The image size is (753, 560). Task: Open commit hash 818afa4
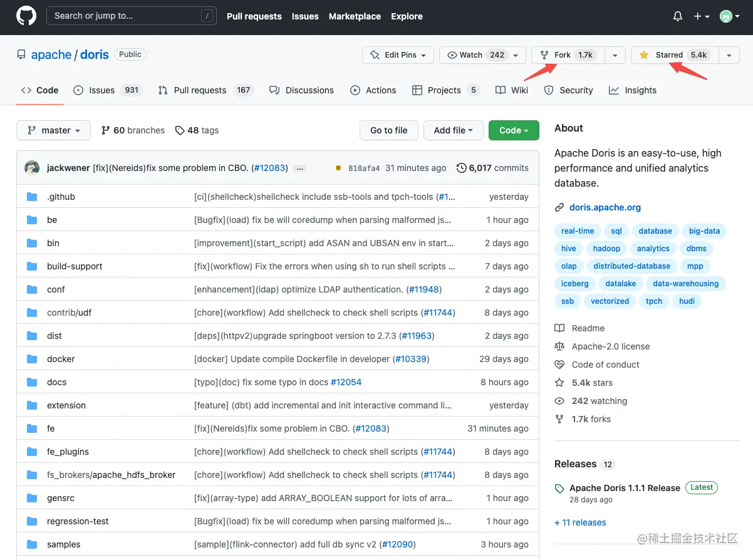coord(364,169)
